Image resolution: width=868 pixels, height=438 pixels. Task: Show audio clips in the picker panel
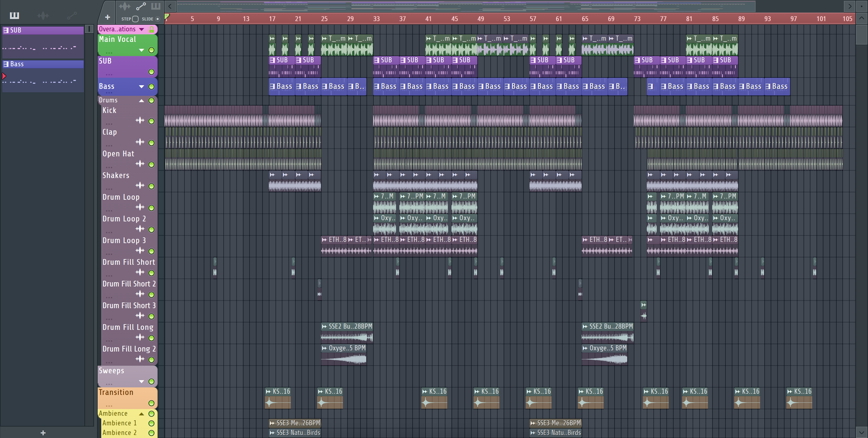[x=43, y=15]
